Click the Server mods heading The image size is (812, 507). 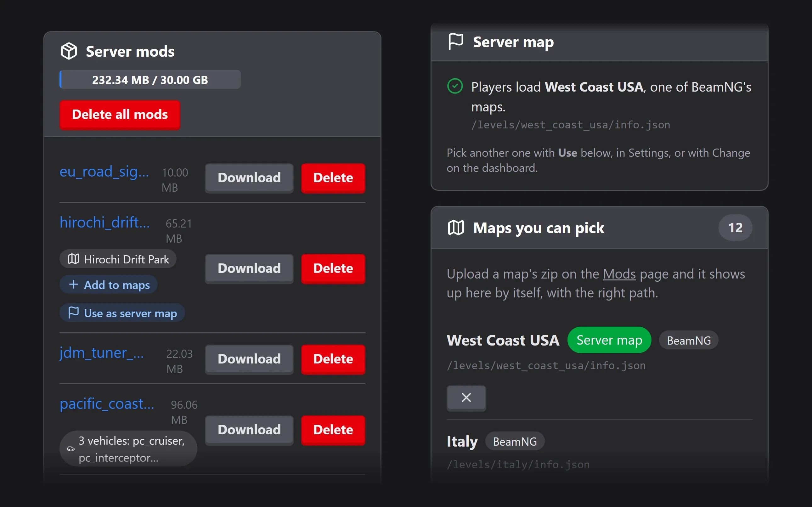click(130, 51)
